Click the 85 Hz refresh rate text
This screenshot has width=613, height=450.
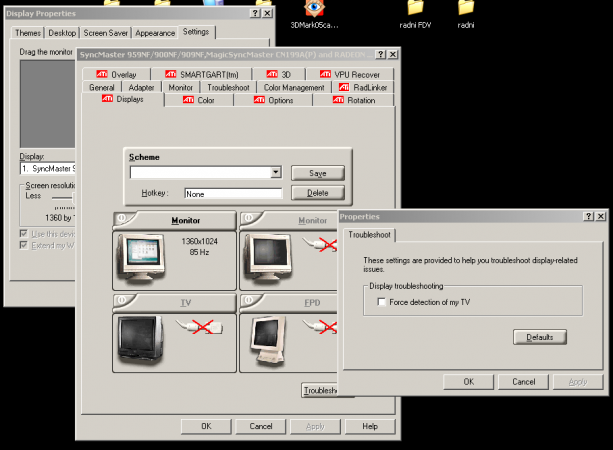[x=199, y=252]
